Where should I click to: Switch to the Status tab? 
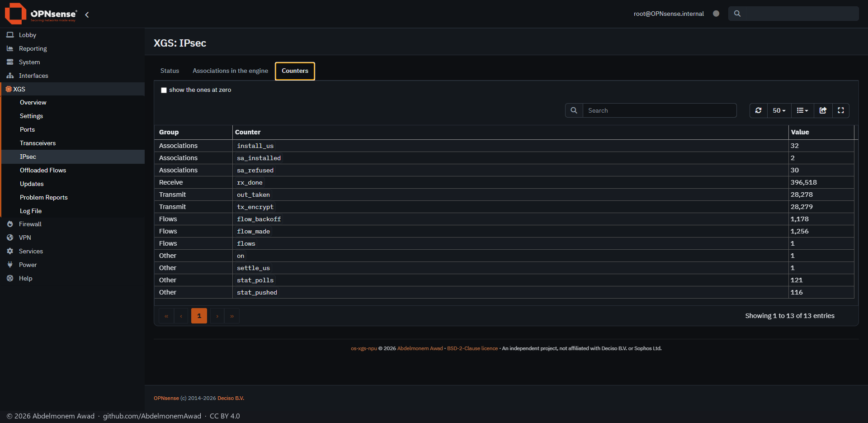(x=170, y=71)
